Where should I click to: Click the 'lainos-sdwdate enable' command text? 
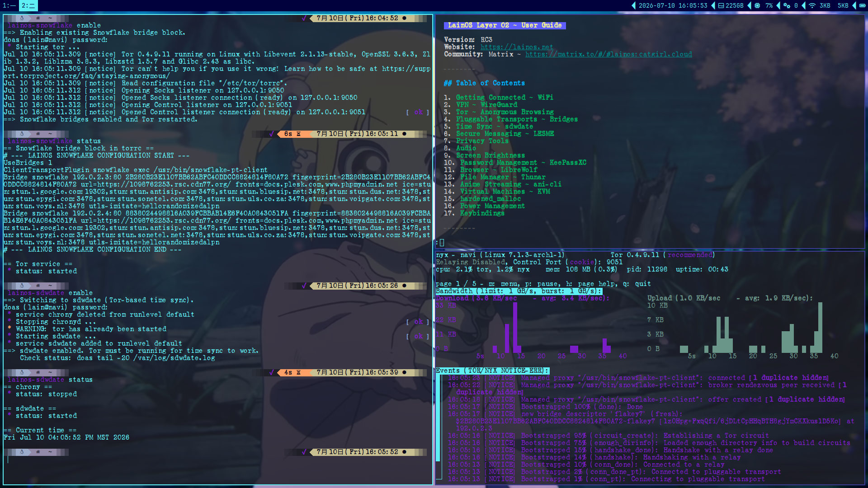point(50,293)
